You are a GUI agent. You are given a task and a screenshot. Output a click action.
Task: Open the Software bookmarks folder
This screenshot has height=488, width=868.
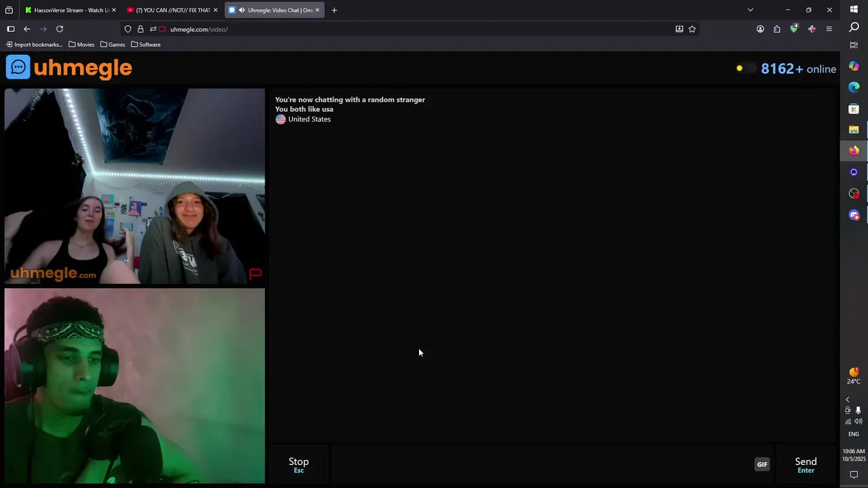click(146, 45)
